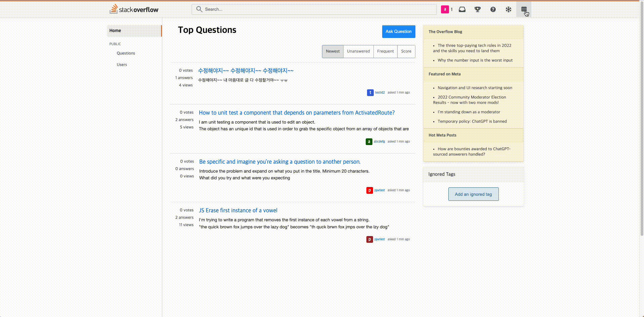Open Users in the sidebar
644x317 pixels.
pyautogui.click(x=122, y=64)
